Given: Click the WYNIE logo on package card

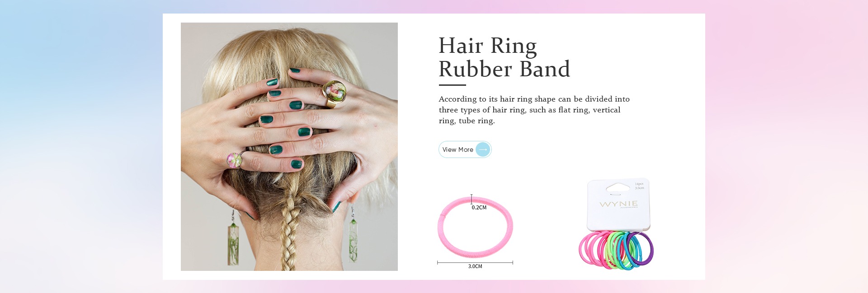Looking at the screenshot, I should click(618, 204).
